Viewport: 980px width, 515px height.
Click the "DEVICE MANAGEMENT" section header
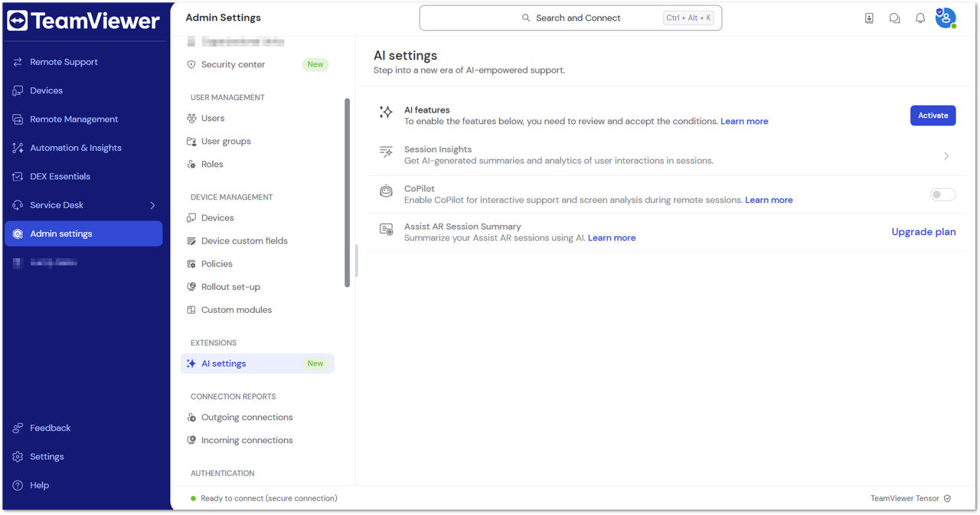(231, 197)
